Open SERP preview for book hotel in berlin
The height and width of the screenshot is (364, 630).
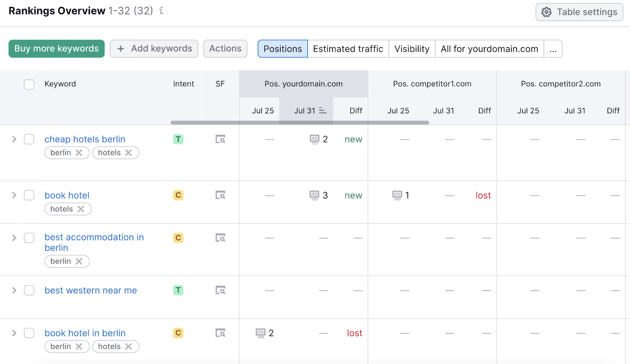221,333
